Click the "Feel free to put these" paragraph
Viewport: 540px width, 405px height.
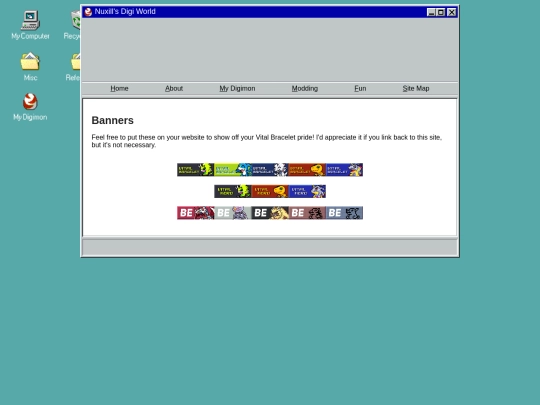pos(267,141)
